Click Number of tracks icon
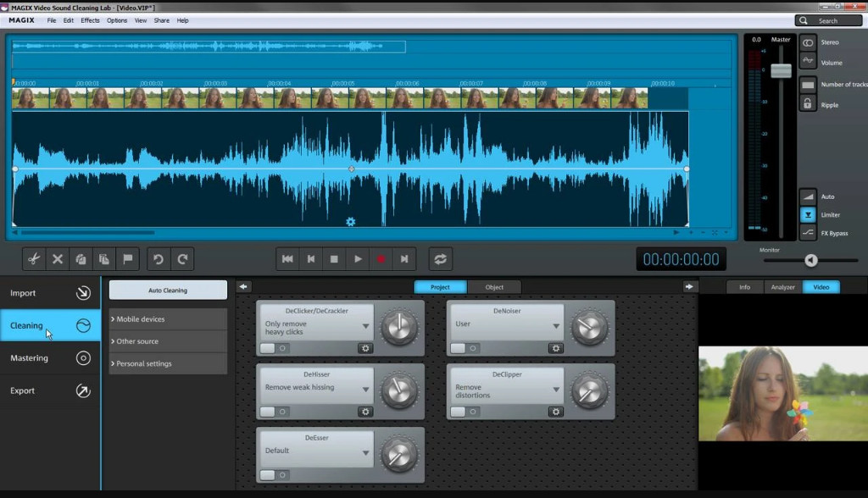This screenshot has width=868, height=498. tap(808, 85)
